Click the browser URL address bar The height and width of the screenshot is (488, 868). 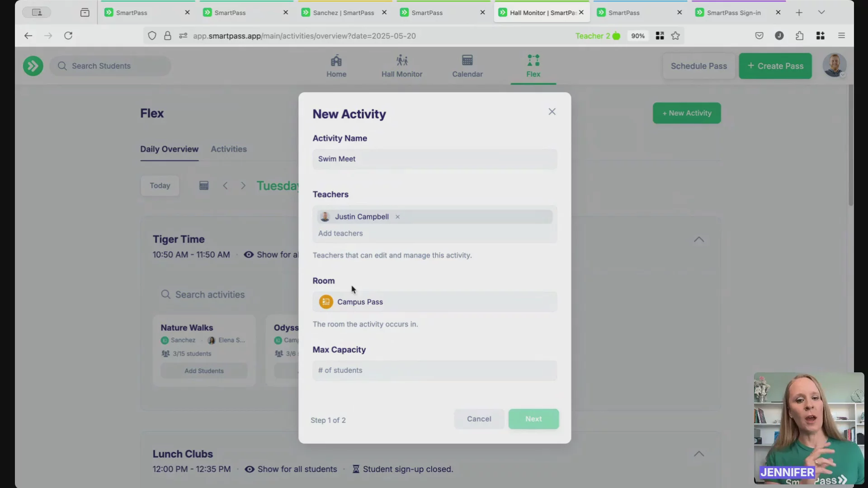(380, 36)
